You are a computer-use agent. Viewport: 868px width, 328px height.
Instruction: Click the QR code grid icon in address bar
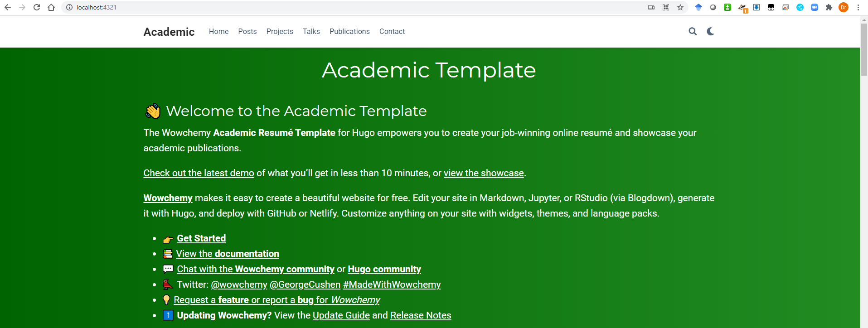tap(666, 7)
